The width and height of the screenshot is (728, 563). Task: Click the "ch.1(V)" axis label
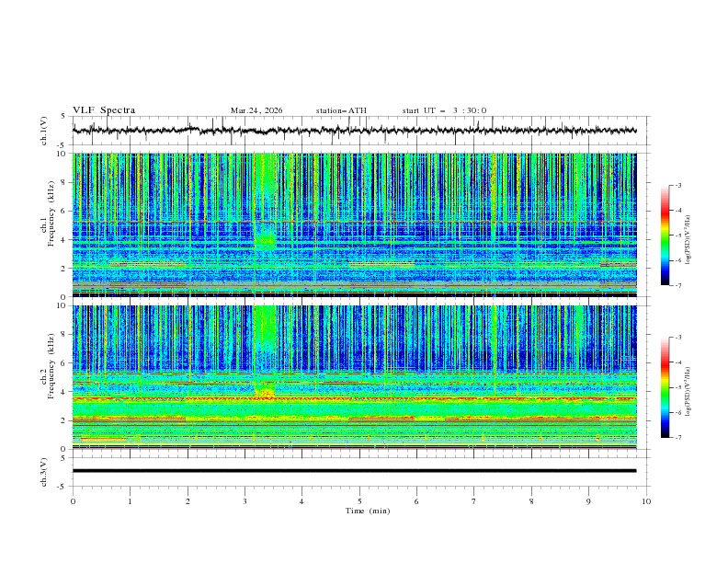pos(44,131)
